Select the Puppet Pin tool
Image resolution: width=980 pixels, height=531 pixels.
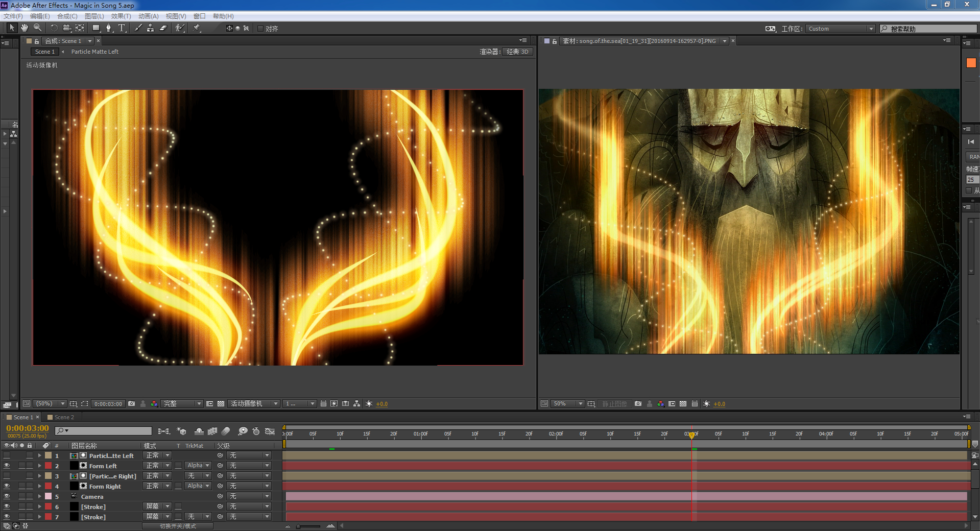click(x=197, y=28)
